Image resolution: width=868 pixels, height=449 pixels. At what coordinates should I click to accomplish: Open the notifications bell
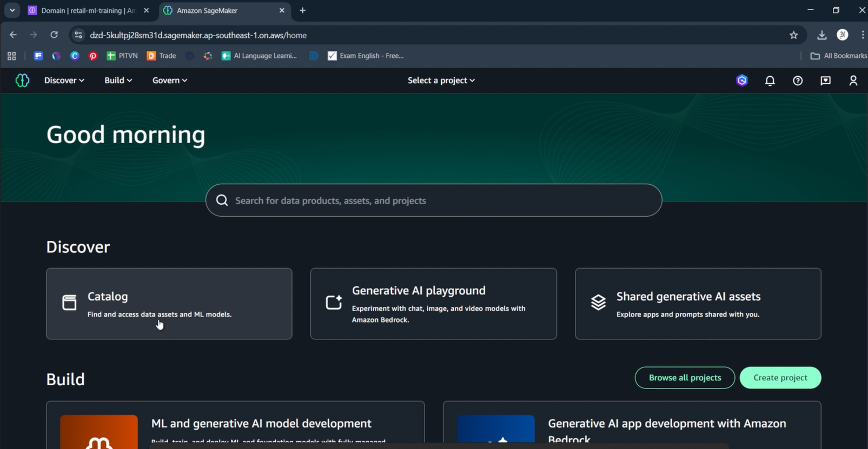[x=770, y=81]
